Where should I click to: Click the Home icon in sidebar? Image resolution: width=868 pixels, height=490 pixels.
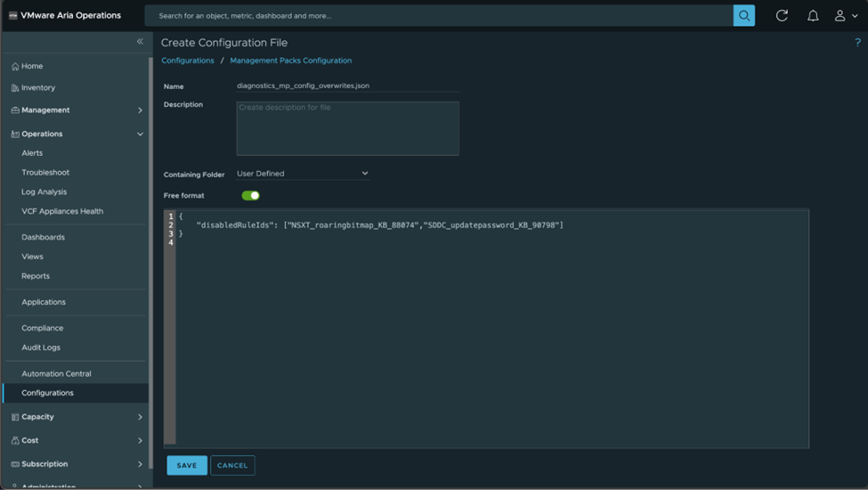(x=15, y=67)
